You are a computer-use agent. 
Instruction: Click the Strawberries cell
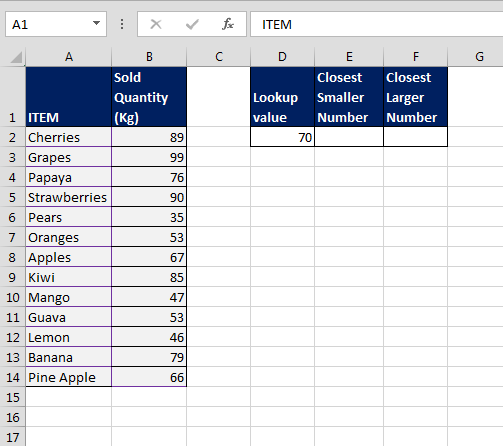click(x=69, y=197)
